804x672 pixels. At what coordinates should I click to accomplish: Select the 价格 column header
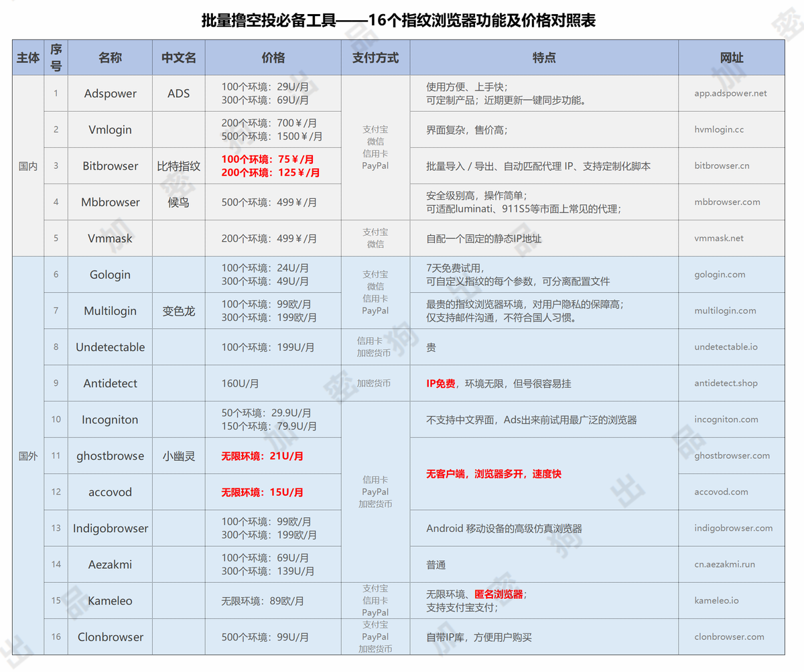pyautogui.click(x=272, y=58)
